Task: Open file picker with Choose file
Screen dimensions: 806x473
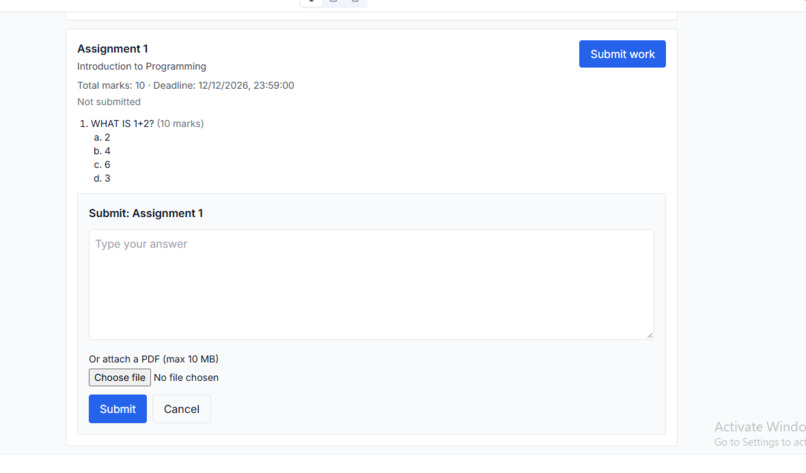Action: click(x=120, y=377)
